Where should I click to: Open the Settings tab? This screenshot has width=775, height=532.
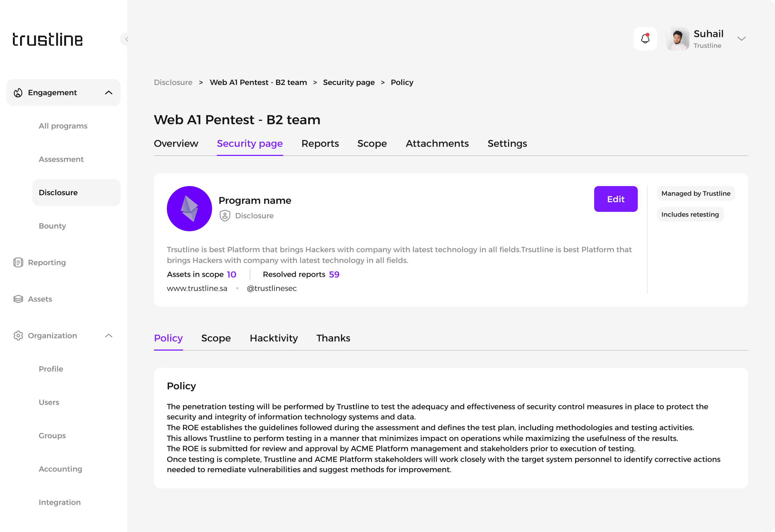point(507,143)
